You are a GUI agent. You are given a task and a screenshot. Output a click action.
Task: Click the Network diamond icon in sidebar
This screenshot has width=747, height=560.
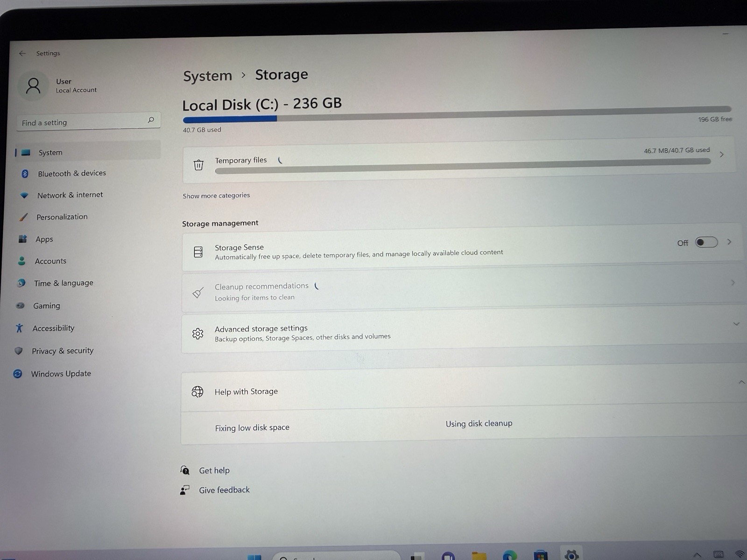tap(24, 196)
